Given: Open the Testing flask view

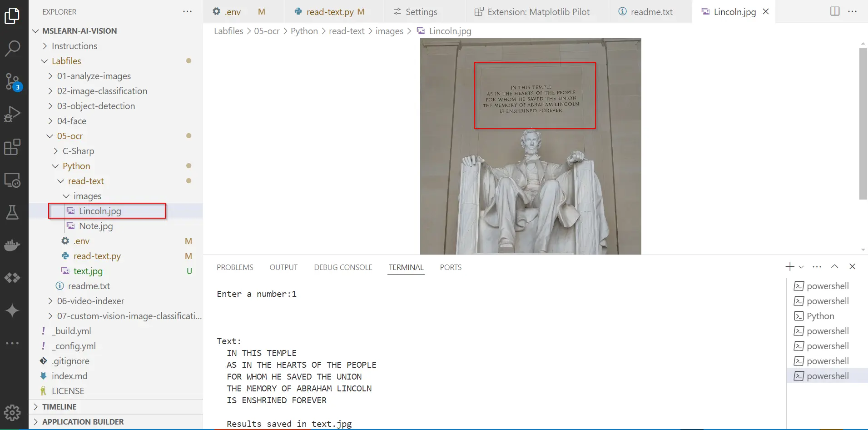Looking at the screenshot, I should tap(12, 212).
